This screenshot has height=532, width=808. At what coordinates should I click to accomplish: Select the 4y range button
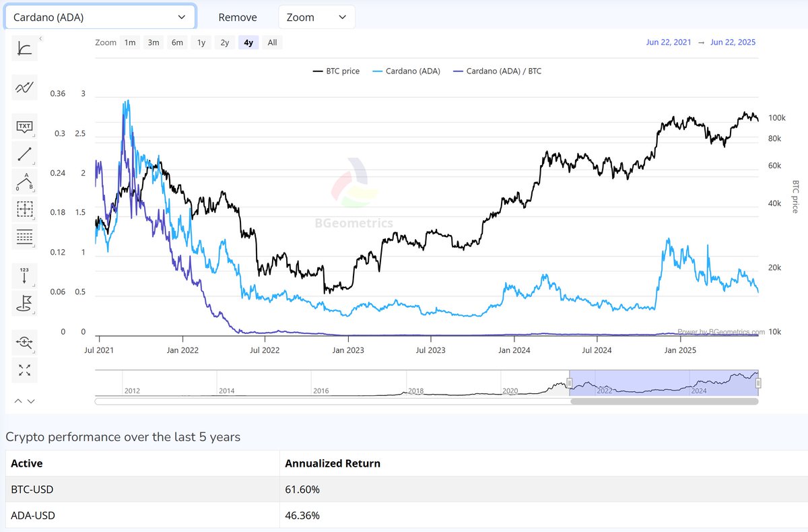248,42
